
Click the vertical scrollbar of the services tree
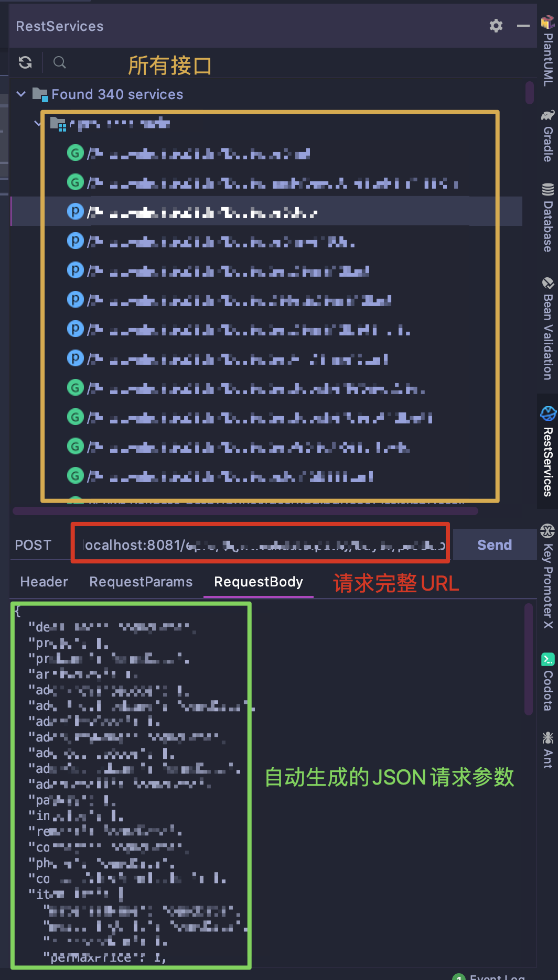[529, 92]
